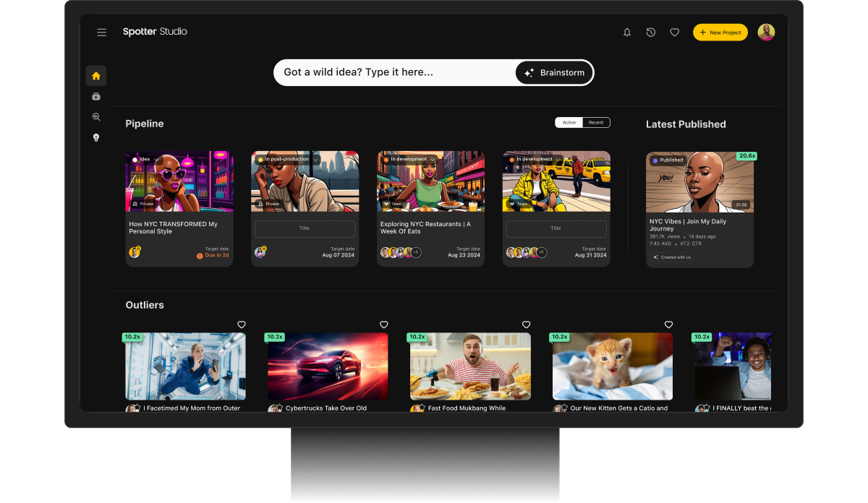The image size is (868, 503).
Task: Open the video library sidebar icon
Action: 96,96
